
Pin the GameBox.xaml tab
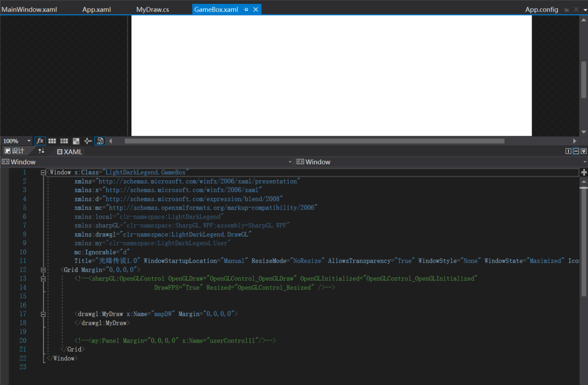246,10
